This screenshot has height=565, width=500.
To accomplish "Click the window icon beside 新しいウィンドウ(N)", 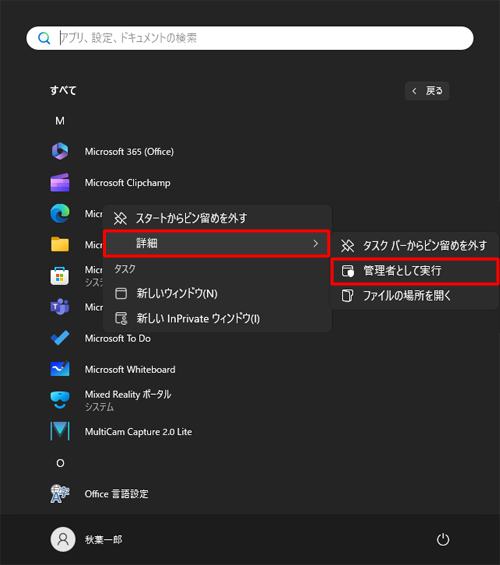I will (121, 293).
